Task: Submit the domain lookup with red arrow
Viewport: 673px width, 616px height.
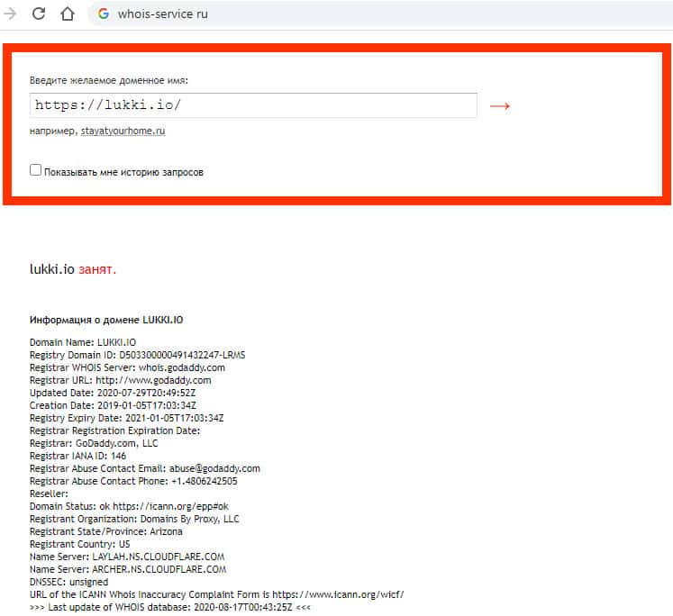Action: [500, 105]
